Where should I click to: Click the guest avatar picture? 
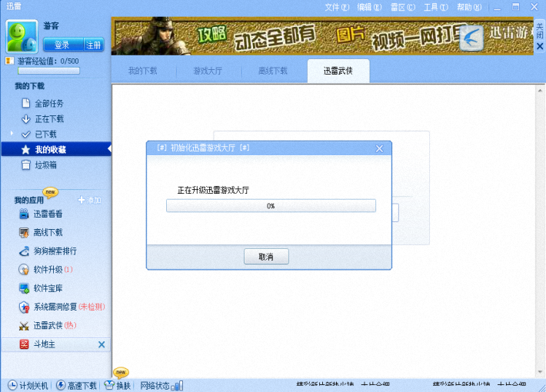[x=22, y=35]
